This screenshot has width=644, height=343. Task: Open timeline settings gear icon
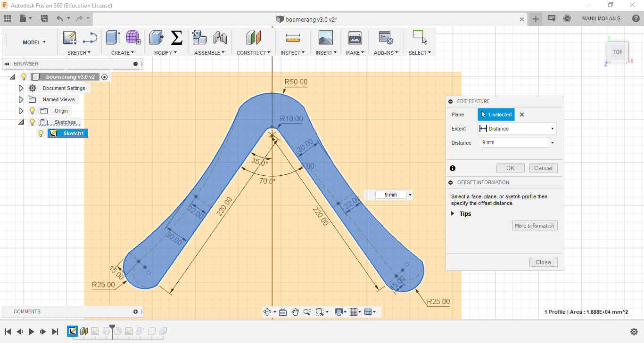click(634, 332)
